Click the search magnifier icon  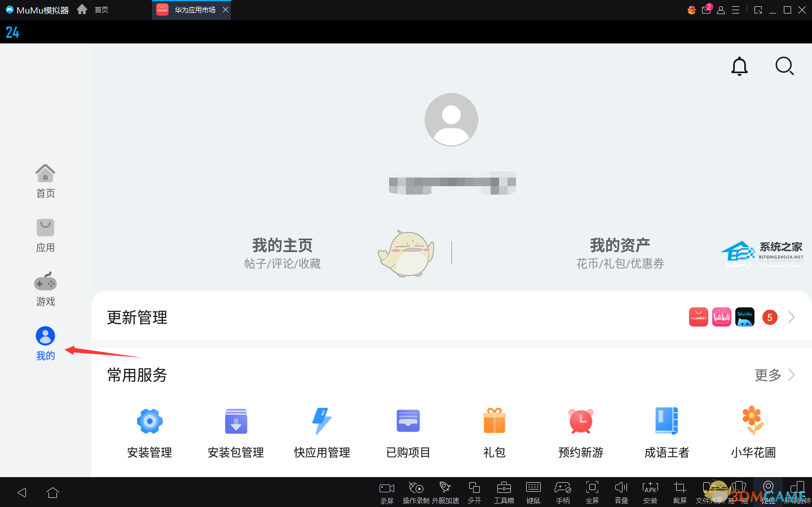pos(784,67)
